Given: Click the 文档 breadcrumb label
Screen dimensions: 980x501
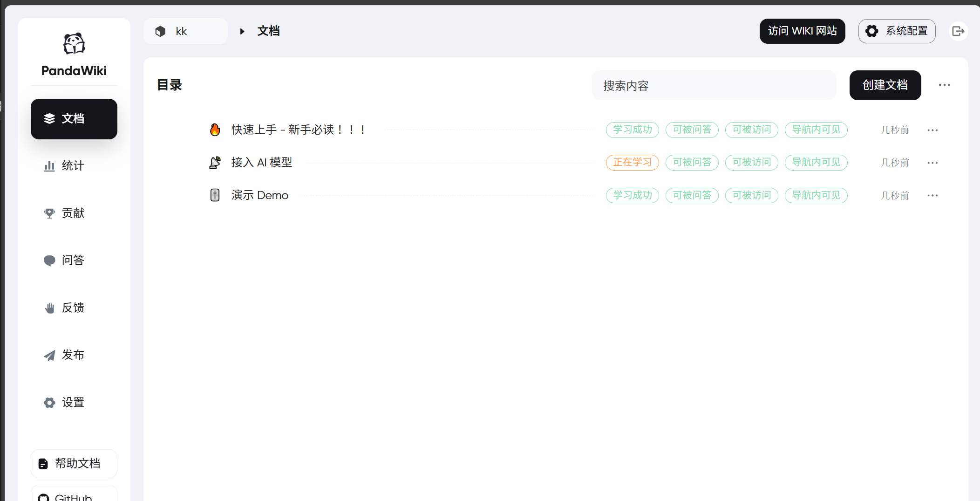Looking at the screenshot, I should (268, 31).
